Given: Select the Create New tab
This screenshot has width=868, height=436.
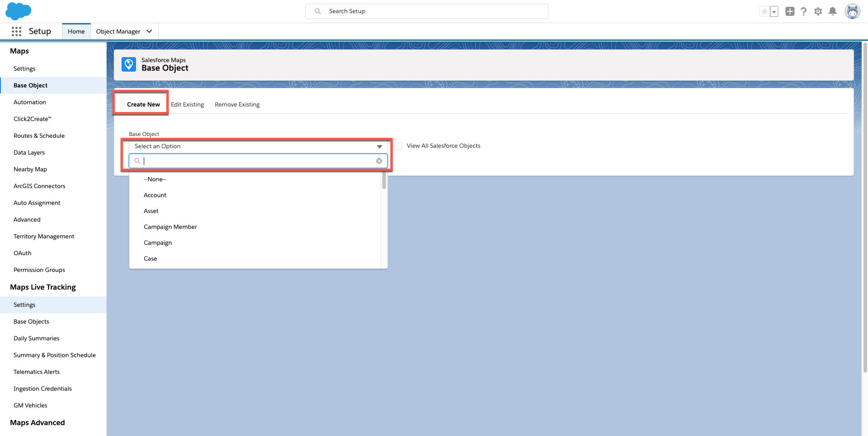Looking at the screenshot, I should pos(143,104).
